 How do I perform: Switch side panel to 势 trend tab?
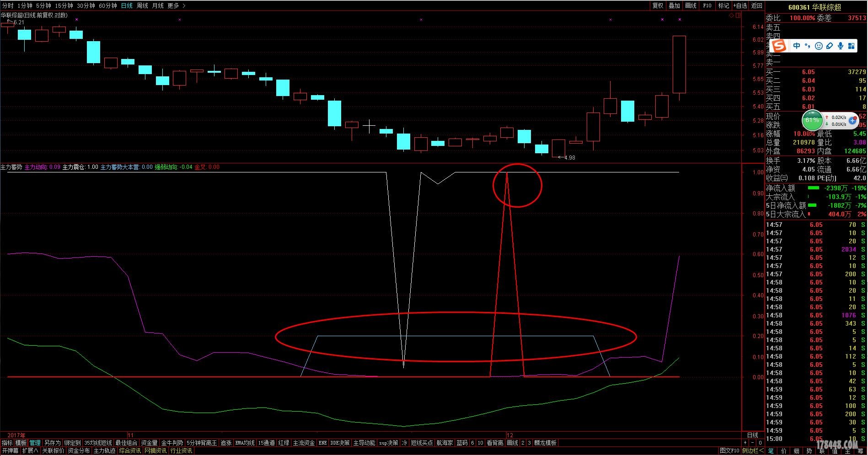[x=809, y=451]
